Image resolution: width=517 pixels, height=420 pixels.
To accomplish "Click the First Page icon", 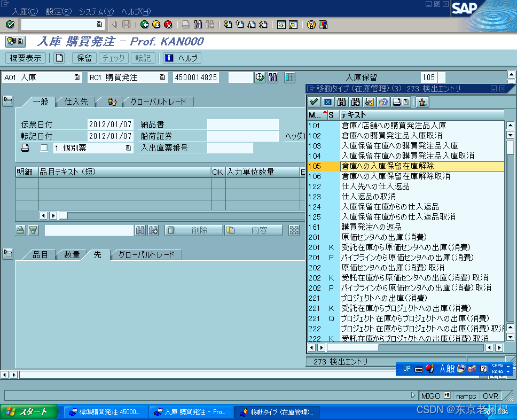I will pyautogui.click(x=228, y=25).
